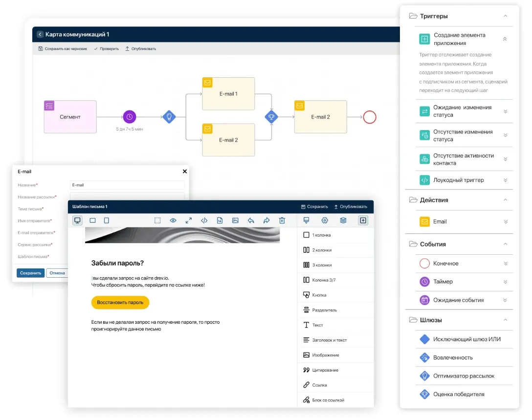Click the undo arrow in template toolbar
The width and height of the screenshot is (532, 420).
click(251, 221)
